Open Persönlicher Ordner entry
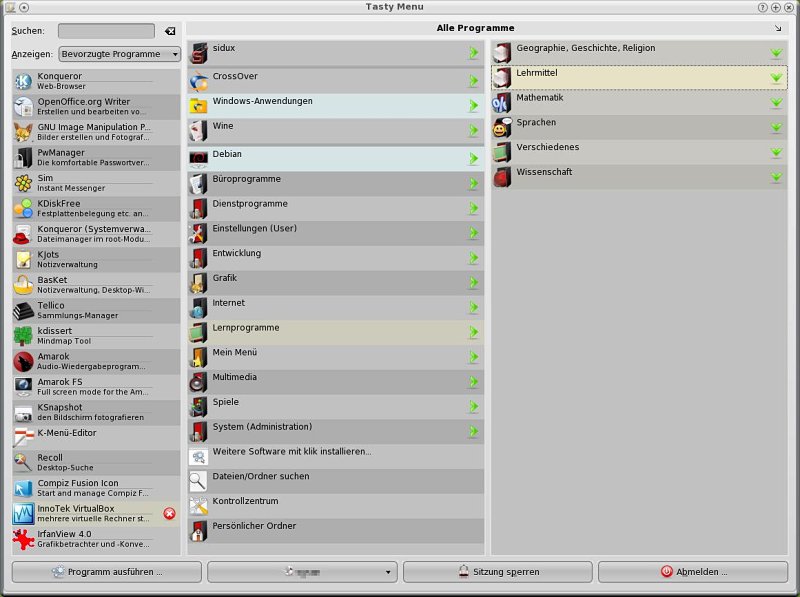Viewport: 800px width, 597px height. 336,531
